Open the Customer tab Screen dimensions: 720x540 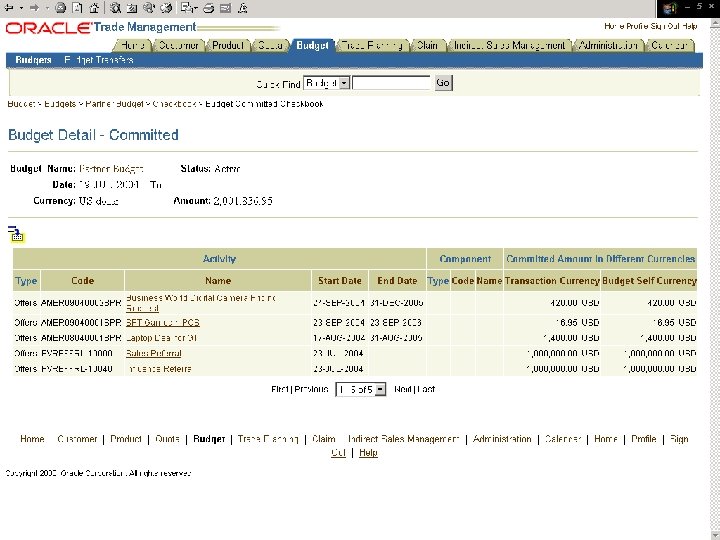pyautogui.click(x=179, y=45)
